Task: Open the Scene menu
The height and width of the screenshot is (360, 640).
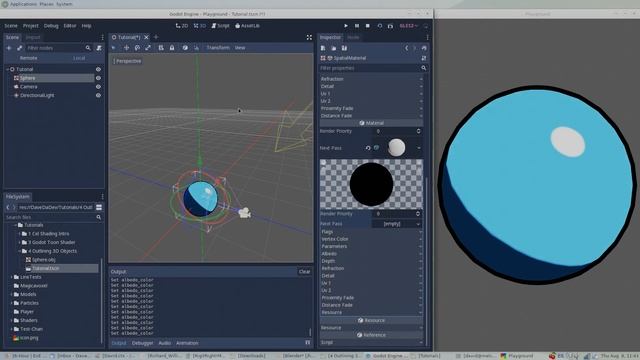Action: [x=11, y=26]
